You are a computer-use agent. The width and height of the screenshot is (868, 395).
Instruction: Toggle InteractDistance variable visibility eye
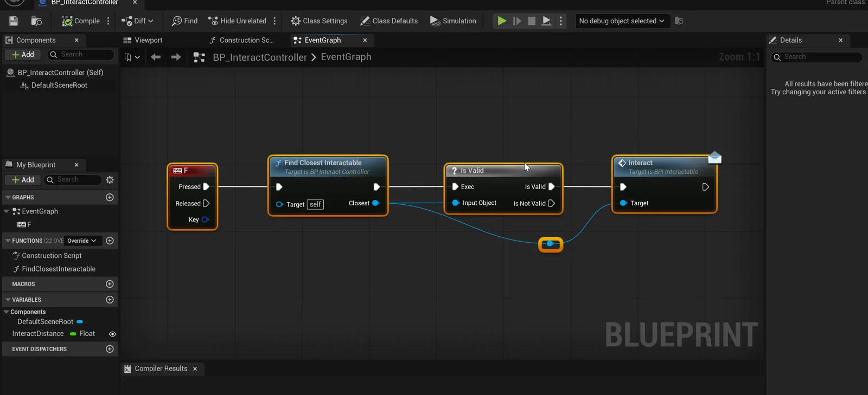click(x=112, y=334)
